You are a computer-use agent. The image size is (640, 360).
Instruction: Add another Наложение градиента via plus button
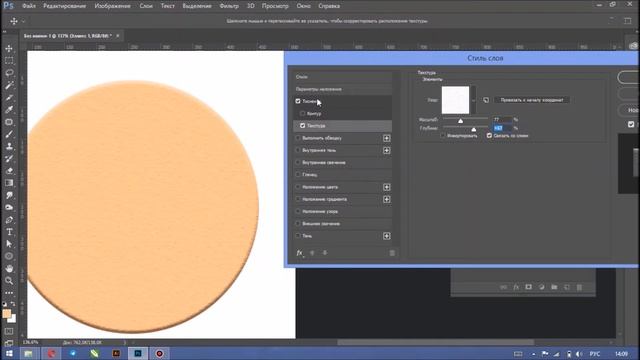(x=387, y=199)
